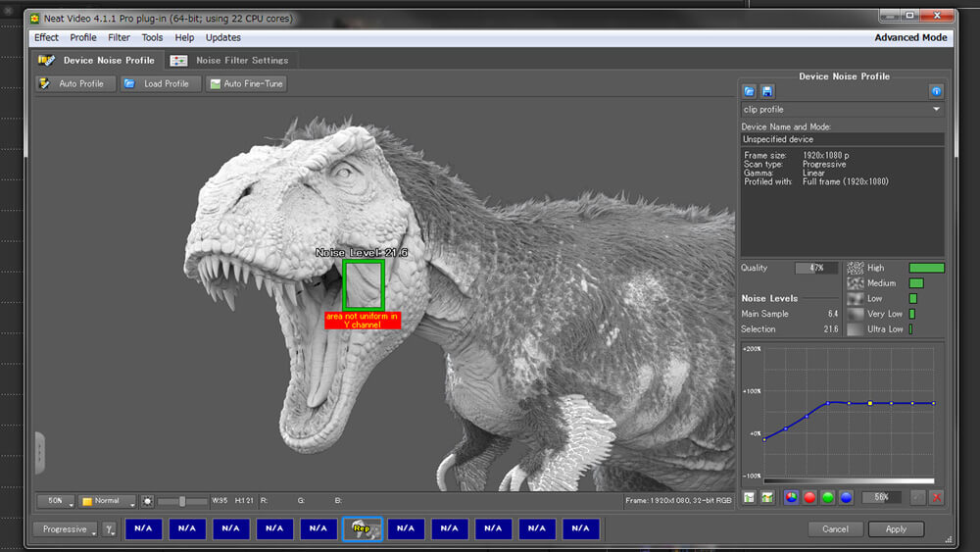
Task: Select the green channel button
Action: pyautogui.click(x=827, y=498)
